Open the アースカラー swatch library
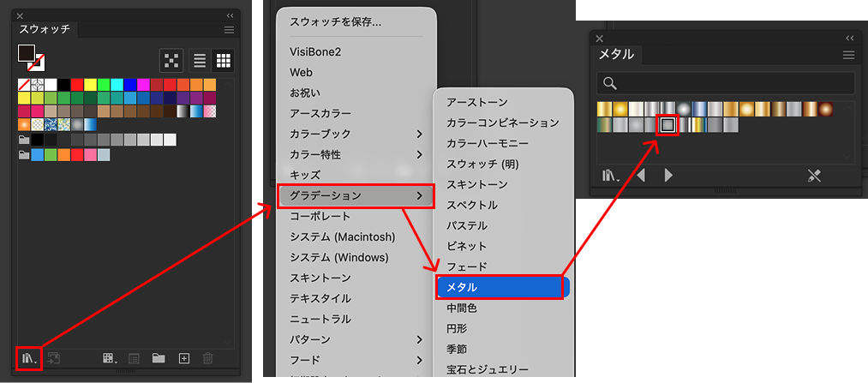Screen dimensions: 868x383 tap(320, 113)
